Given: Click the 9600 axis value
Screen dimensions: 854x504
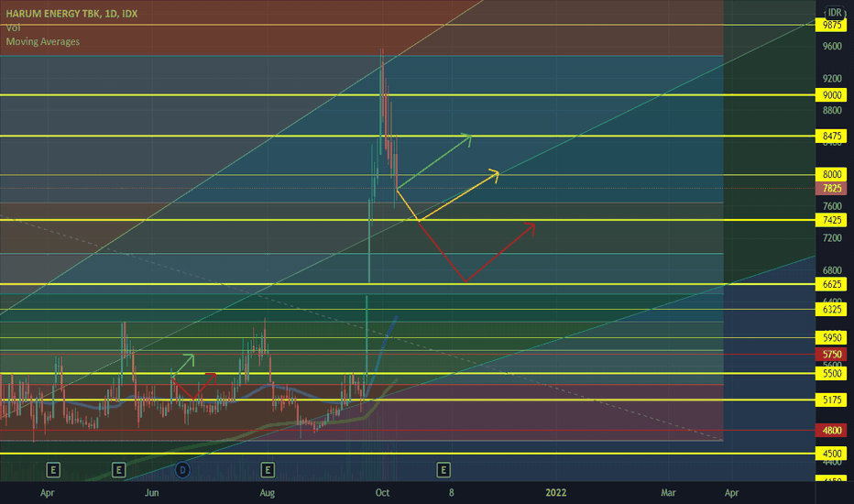Looking at the screenshot, I should [x=832, y=47].
